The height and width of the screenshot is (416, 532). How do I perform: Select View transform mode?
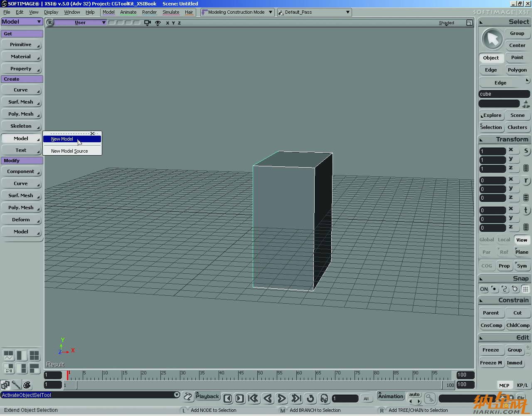coord(522,240)
